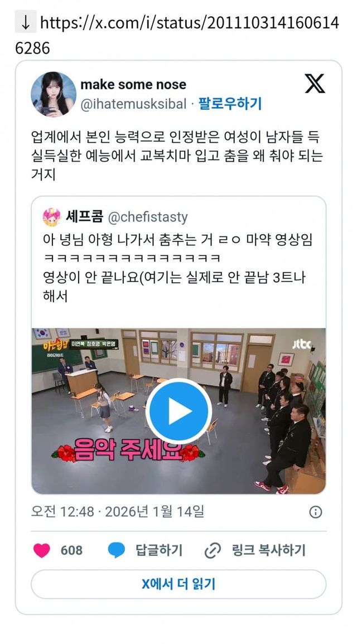Click the reply speech bubble icon

(116, 550)
